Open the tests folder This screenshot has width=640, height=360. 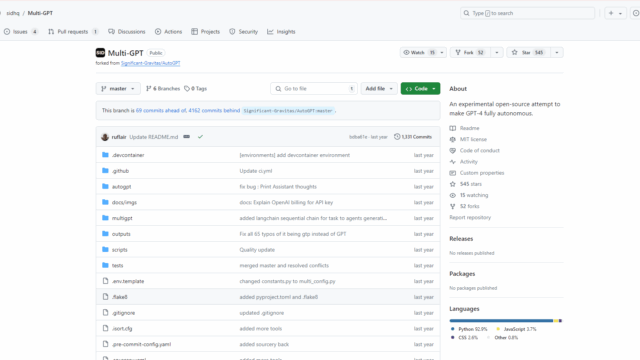point(118,265)
